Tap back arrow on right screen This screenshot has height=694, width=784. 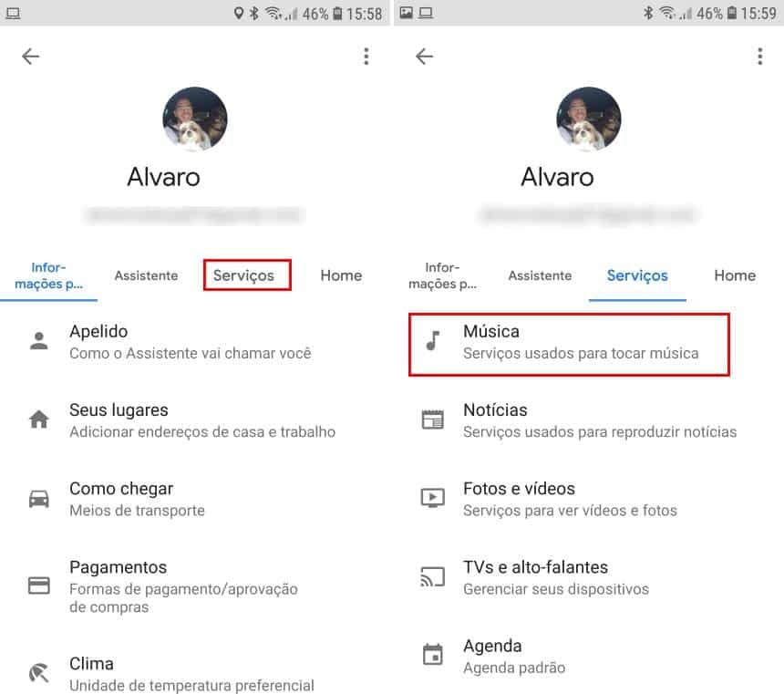pos(424,57)
